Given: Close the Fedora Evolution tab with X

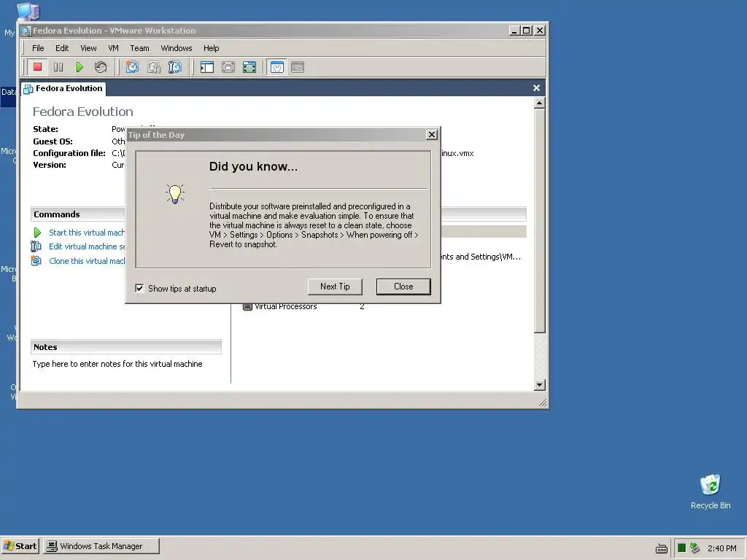Looking at the screenshot, I should [536, 88].
